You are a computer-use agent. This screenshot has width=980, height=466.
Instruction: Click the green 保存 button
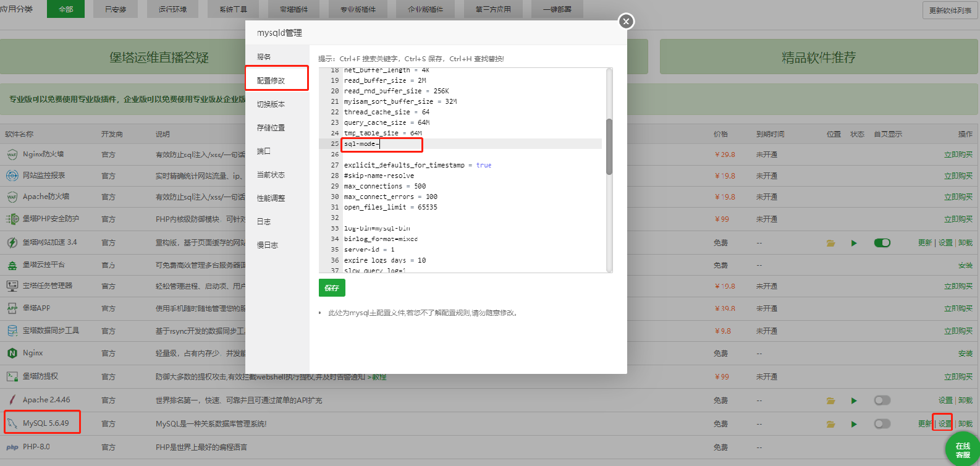point(332,288)
